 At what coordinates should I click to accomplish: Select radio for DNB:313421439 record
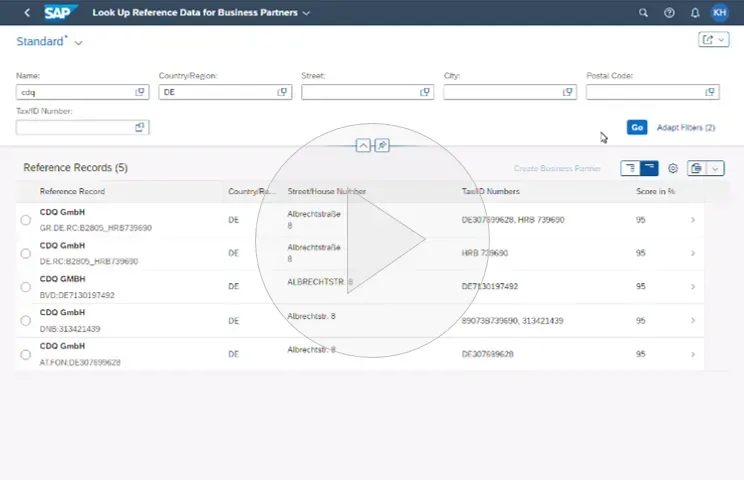tap(26, 321)
